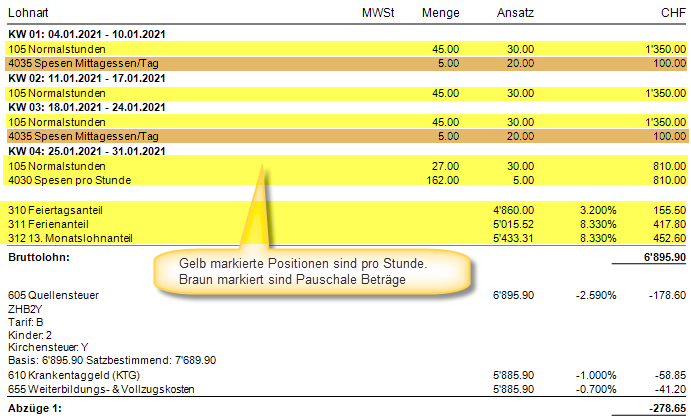Select the 4030 Spesen pro Stunde row
This screenshot has width=691, height=420.
click(68, 180)
